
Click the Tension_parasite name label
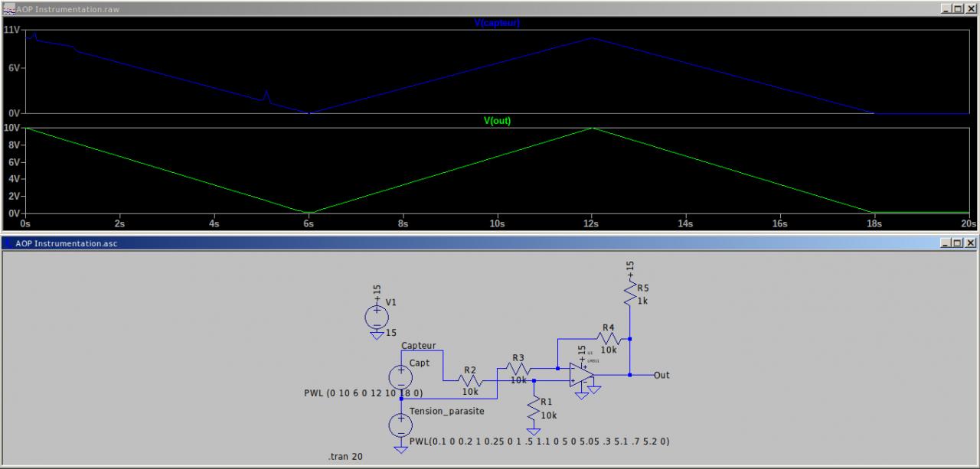(x=447, y=411)
